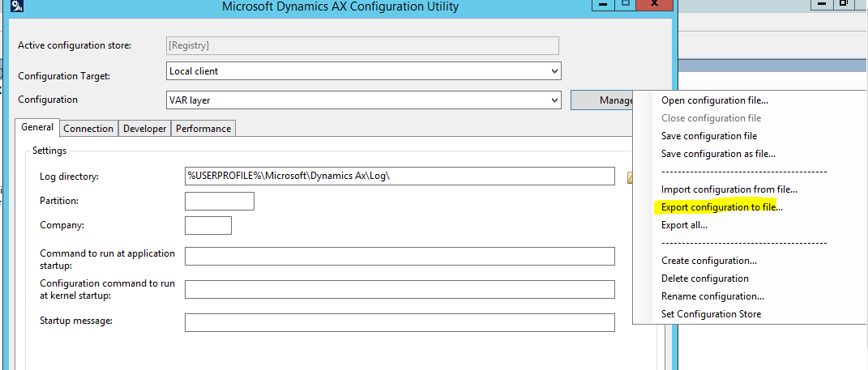This screenshot has width=868, height=370.
Task: Switch to the General tab
Action: (x=37, y=127)
